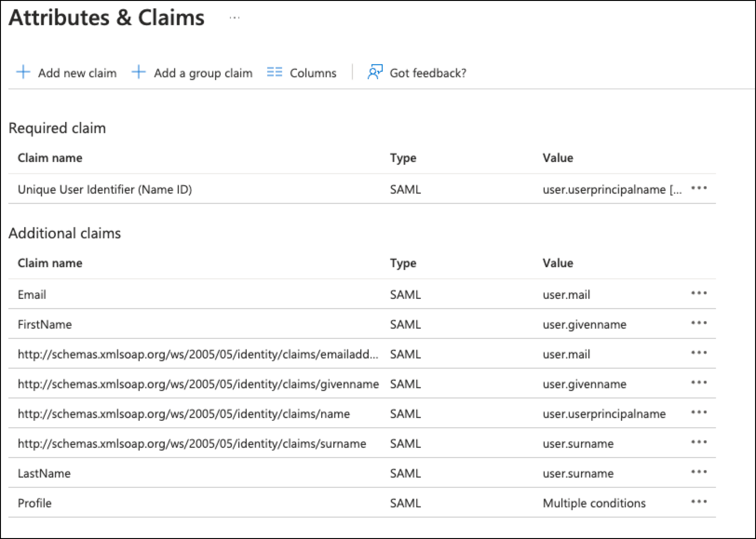Open the ellipsis menu next to Attributes & Claims title
The width and height of the screenshot is (756, 539).
point(235,18)
